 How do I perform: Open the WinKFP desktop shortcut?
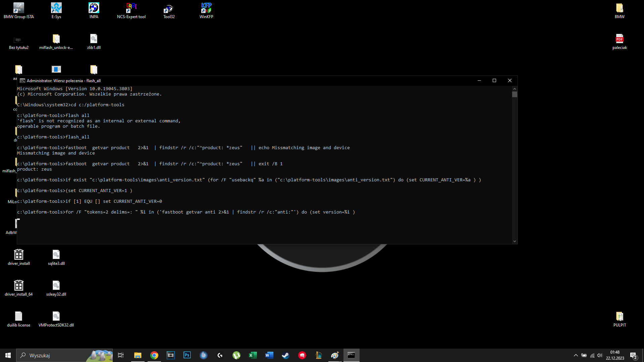(206, 10)
